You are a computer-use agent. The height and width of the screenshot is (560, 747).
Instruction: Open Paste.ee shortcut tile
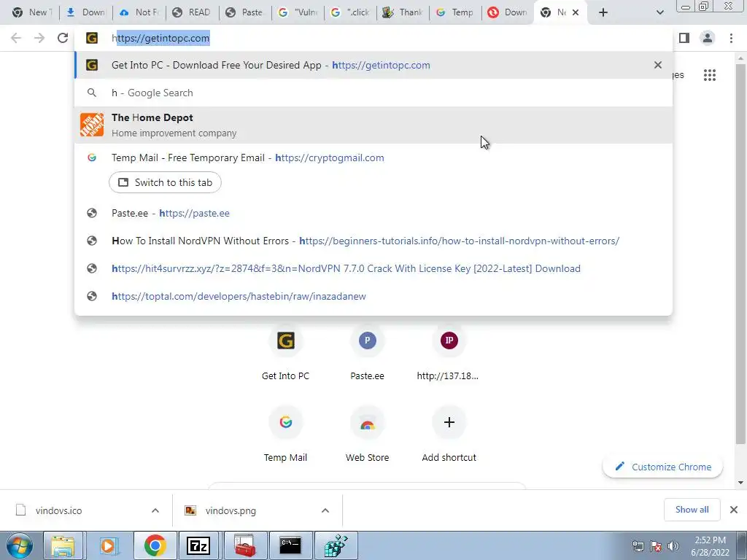(368, 354)
